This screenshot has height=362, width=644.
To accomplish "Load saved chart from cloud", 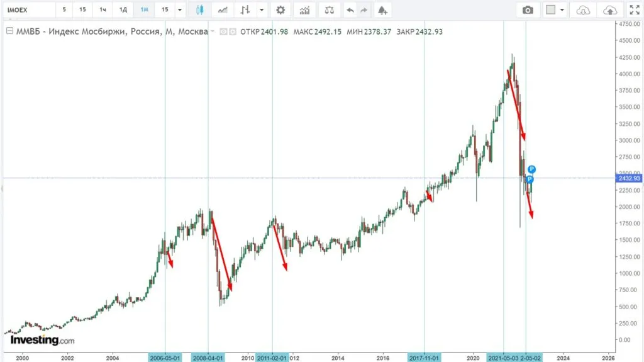I will (x=584, y=10).
